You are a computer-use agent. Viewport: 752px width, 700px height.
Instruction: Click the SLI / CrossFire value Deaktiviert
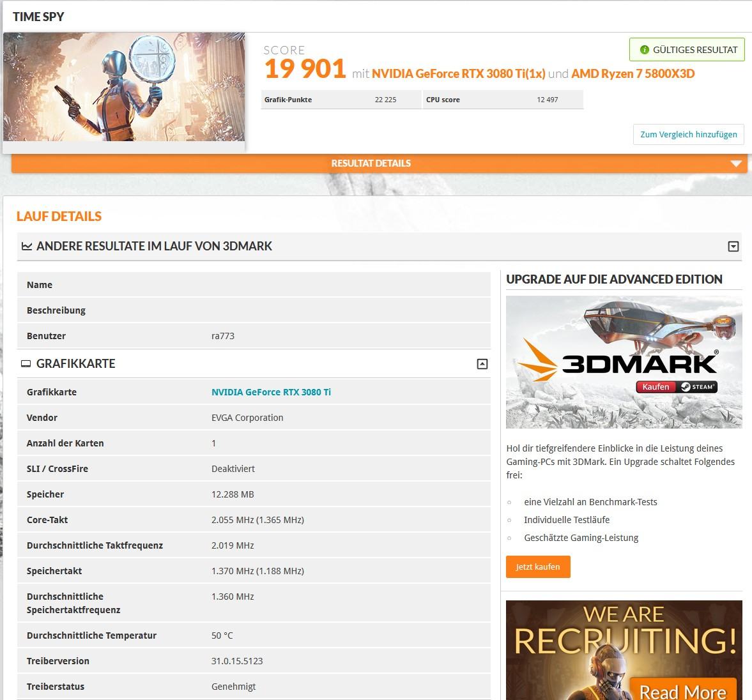[233, 469]
